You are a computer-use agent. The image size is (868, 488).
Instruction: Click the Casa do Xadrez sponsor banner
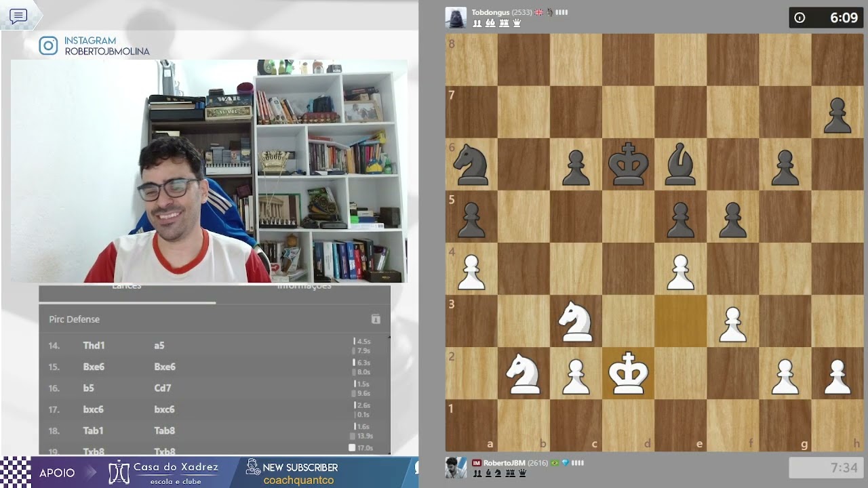163,472
